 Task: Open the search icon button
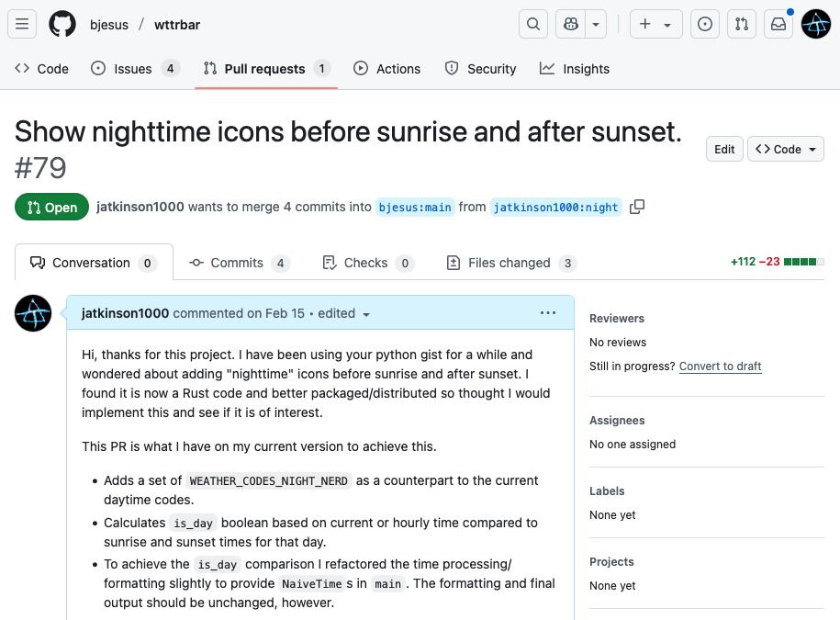point(533,25)
